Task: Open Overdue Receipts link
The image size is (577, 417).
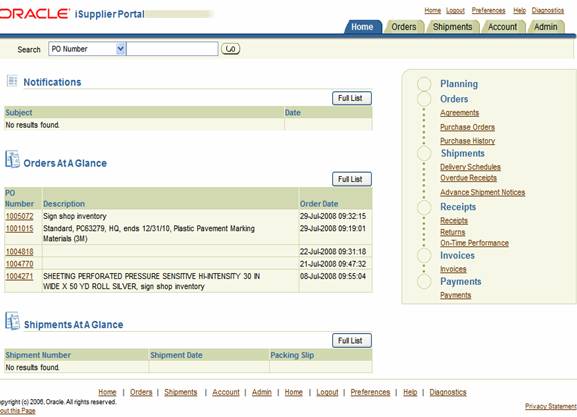Action: [468, 178]
